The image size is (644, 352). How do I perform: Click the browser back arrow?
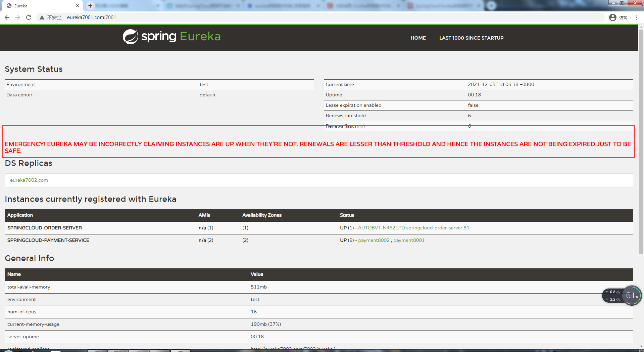(7, 17)
